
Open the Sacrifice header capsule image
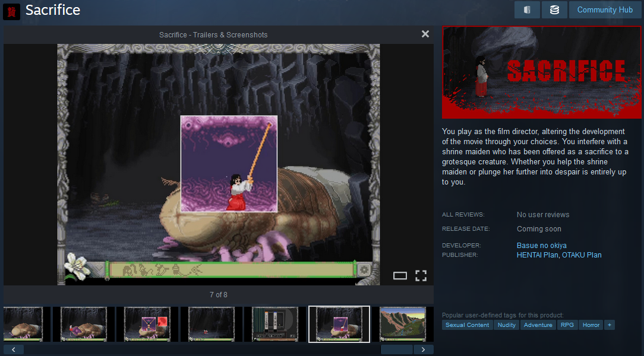coord(541,72)
